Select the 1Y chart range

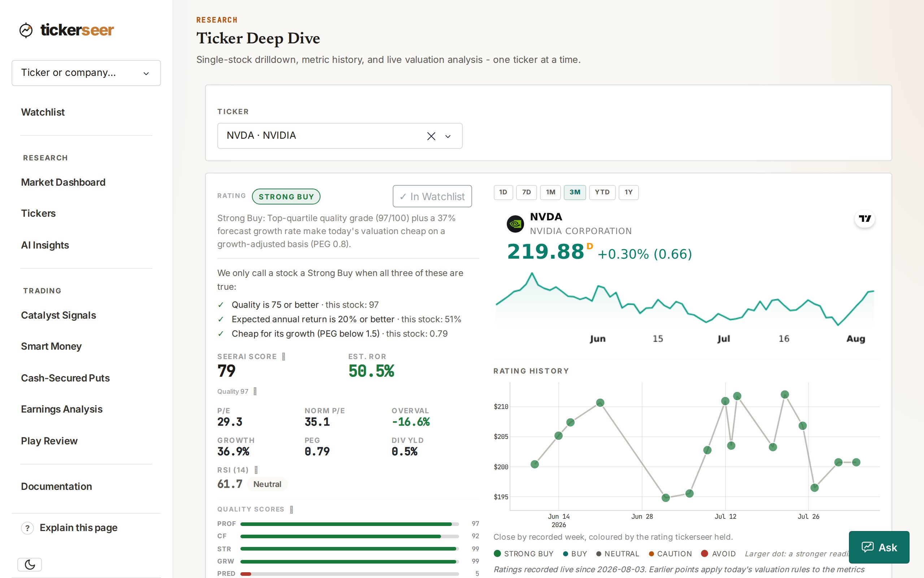[628, 192]
